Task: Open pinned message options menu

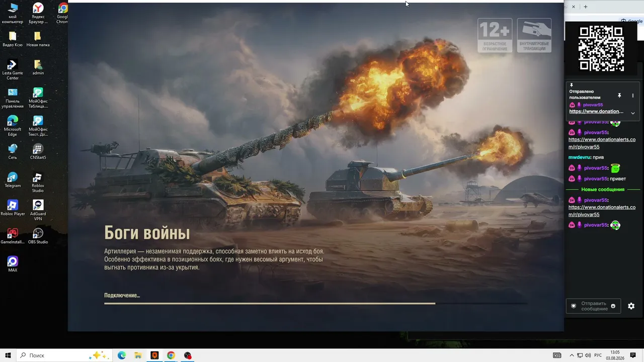Action: 633,96
